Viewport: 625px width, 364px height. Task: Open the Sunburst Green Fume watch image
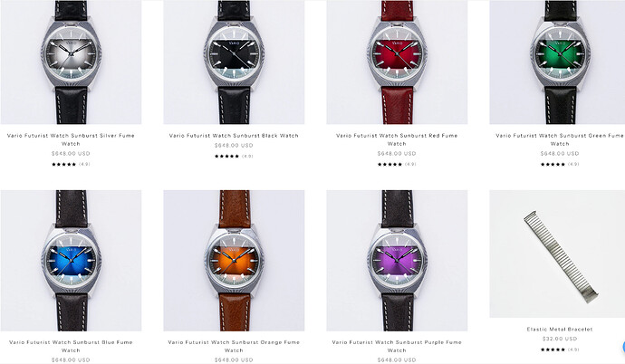557,62
